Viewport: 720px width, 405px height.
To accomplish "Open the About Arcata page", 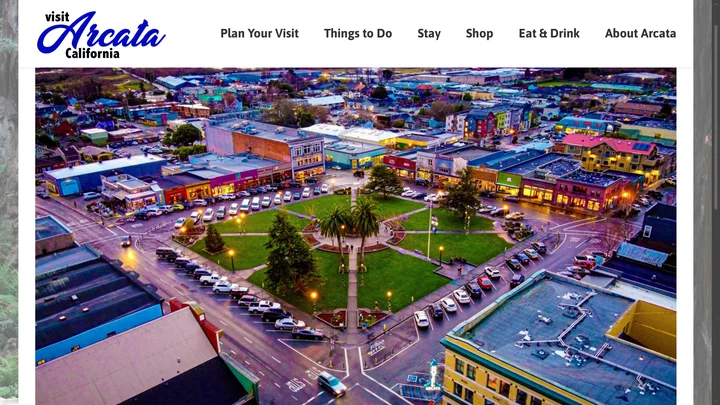I will 640,34.
